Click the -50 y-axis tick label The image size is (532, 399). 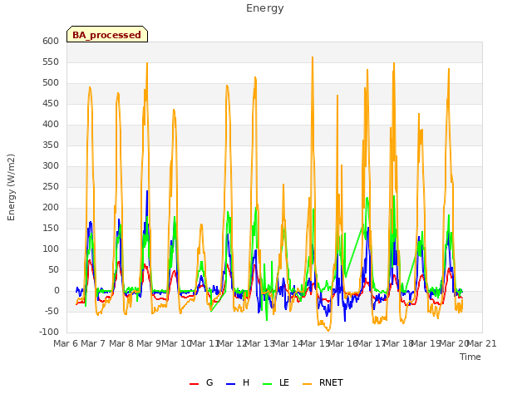point(52,312)
